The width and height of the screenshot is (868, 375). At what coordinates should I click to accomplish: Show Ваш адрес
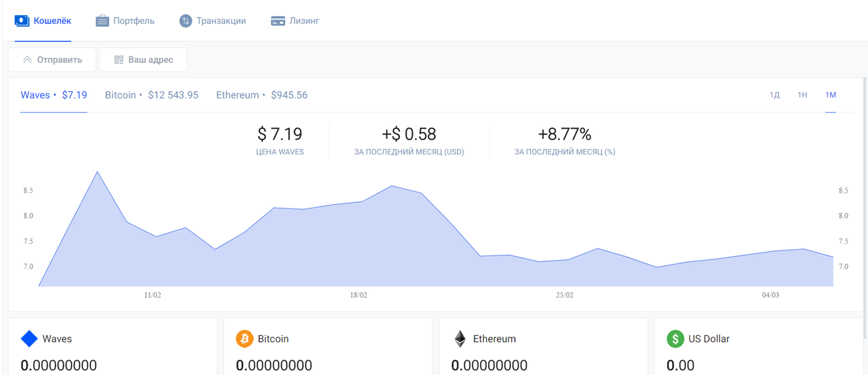point(143,60)
